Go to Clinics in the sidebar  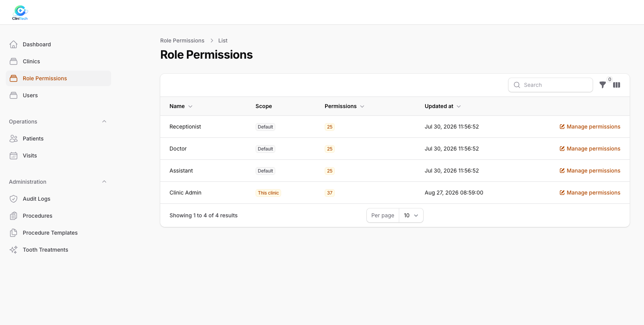[59, 61]
